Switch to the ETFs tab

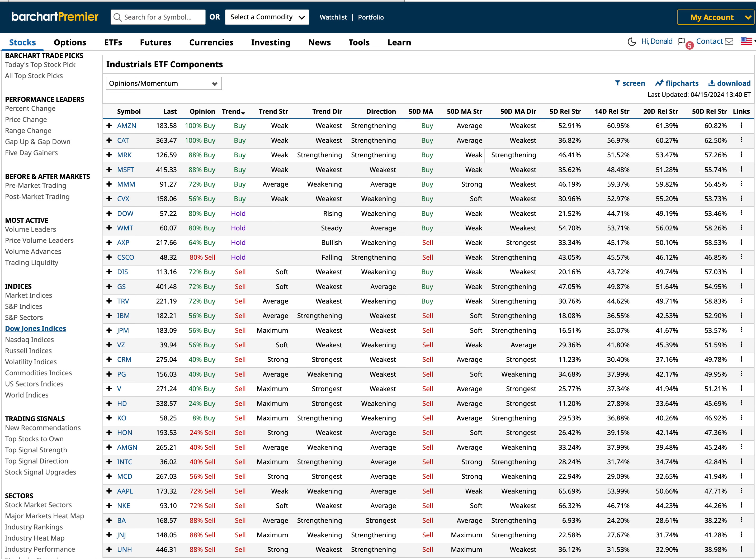(113, 42)
